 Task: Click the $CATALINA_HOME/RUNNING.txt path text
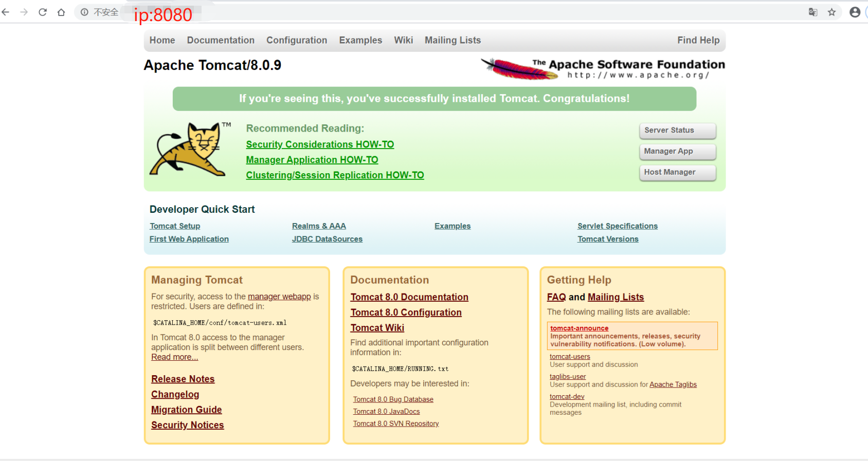tap(400, 369)
